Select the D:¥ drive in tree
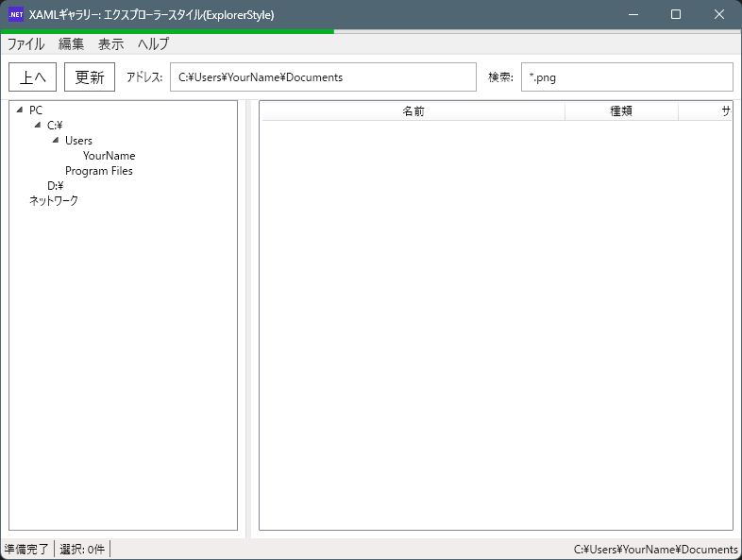The width and height of the screenshot is (742, 560). click(x=55, y=186)
